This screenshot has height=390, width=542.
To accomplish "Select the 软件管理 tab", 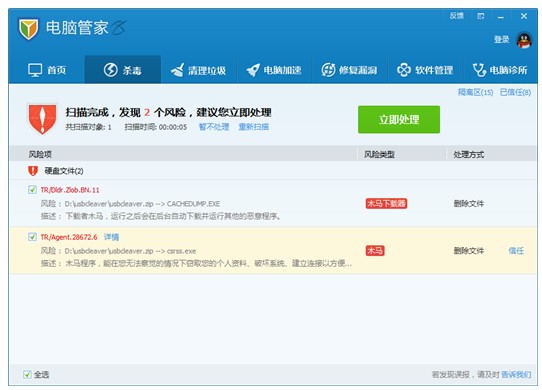I will tap(425, 70).
